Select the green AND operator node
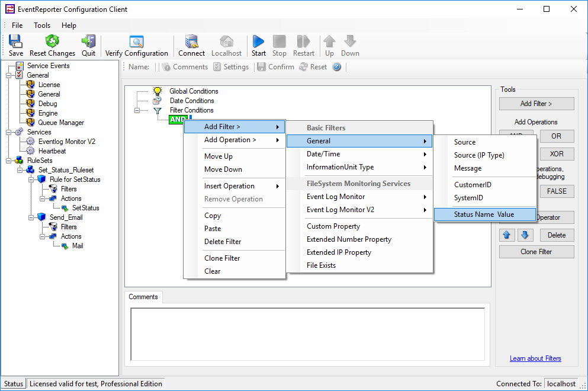 coord(178,120)
